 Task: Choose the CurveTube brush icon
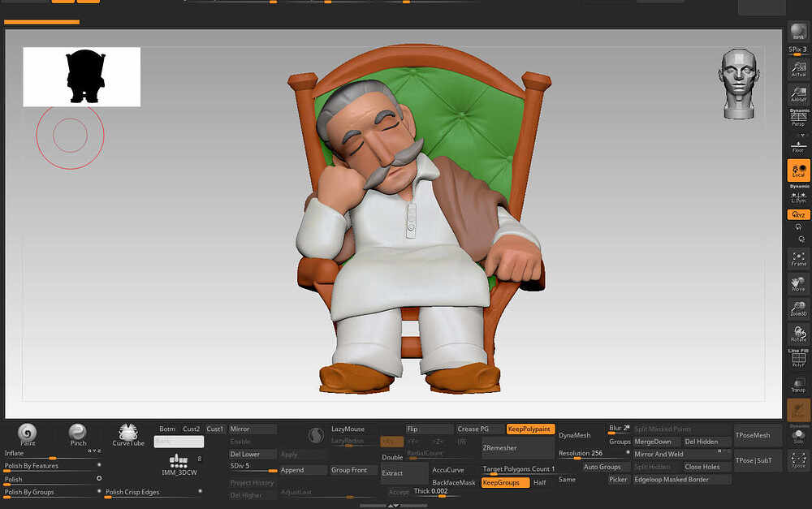click(x=128, y=434)
